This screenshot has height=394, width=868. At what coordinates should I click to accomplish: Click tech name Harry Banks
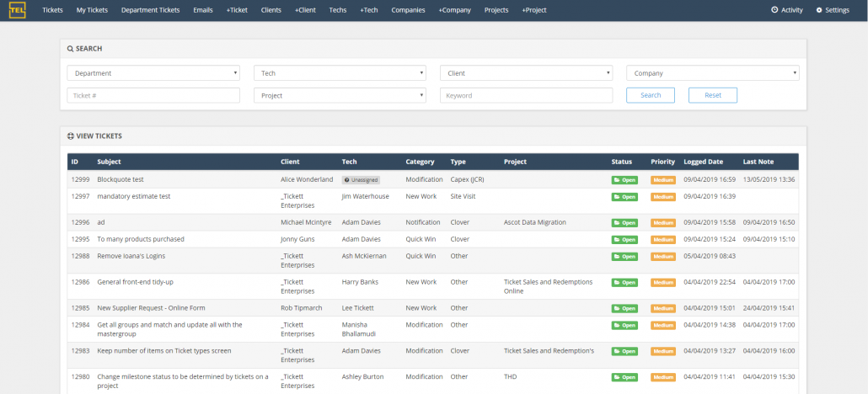[361, 282]
